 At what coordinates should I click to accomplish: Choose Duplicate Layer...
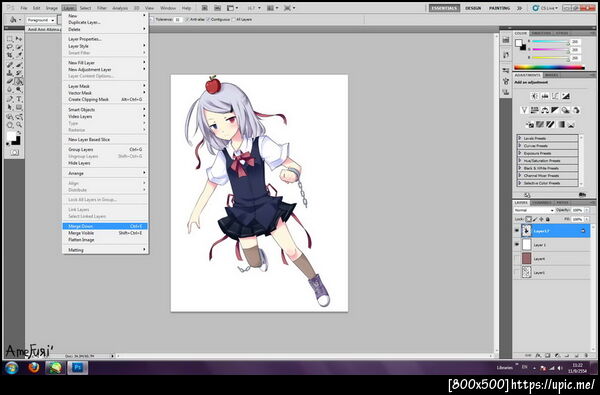105,22
